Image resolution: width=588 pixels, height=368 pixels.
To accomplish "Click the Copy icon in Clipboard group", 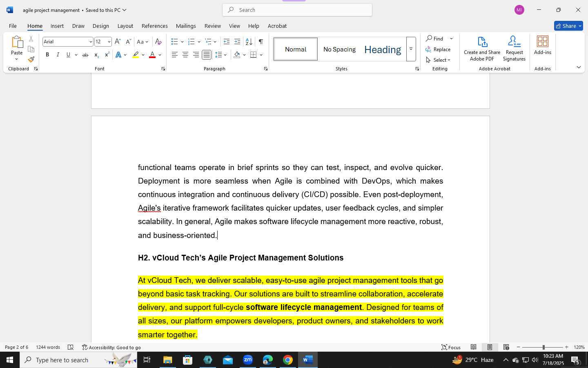I will (x=31, y=49).
